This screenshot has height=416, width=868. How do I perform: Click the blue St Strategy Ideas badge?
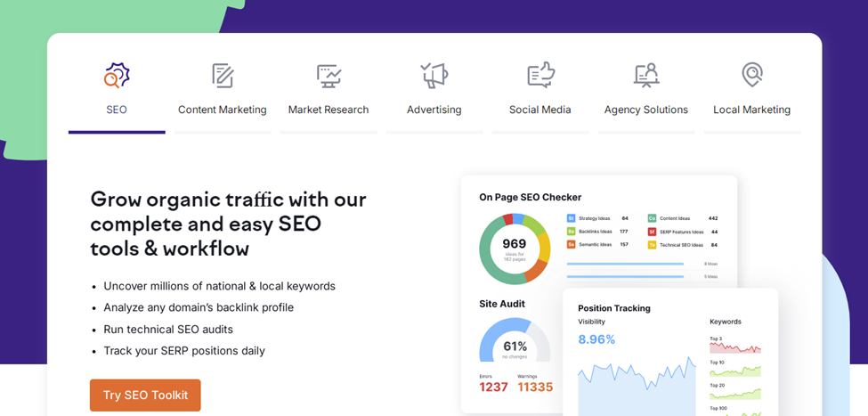click(572, 218)
